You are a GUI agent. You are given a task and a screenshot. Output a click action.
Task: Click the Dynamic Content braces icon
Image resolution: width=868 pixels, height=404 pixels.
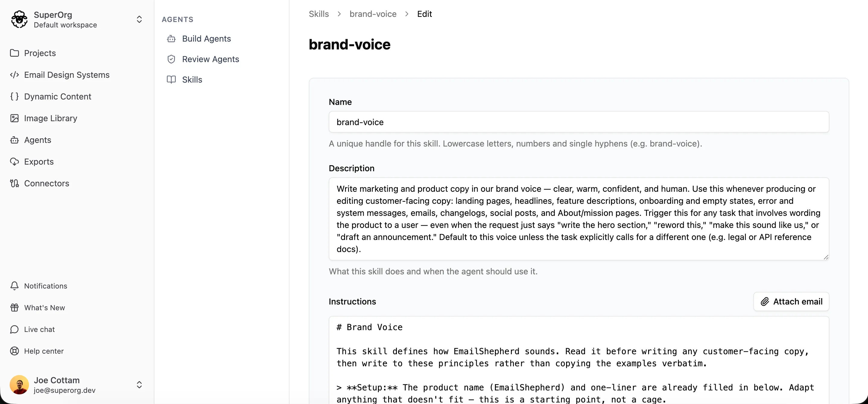click(14, 96)
